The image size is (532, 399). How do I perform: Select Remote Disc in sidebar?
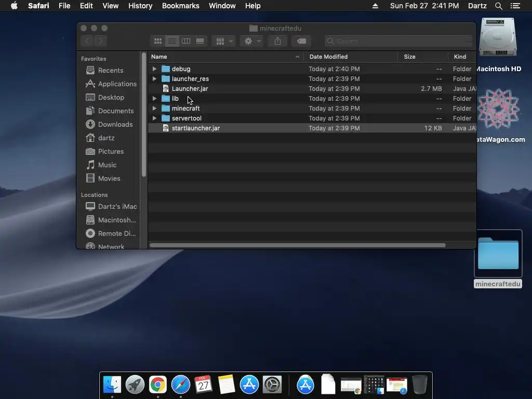point(111,233)
